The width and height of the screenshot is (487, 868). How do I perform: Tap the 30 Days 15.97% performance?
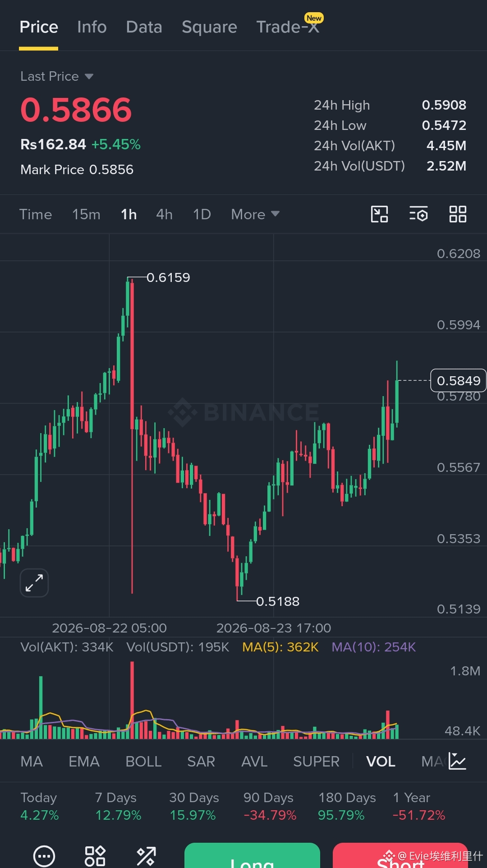pyautogui.click(x=194, y=806)
